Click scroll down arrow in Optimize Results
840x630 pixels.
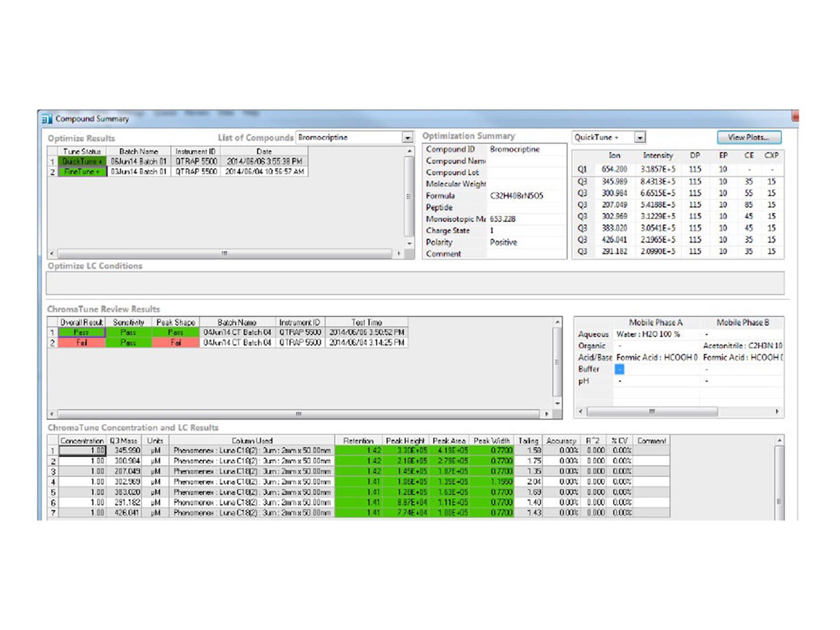409,244
